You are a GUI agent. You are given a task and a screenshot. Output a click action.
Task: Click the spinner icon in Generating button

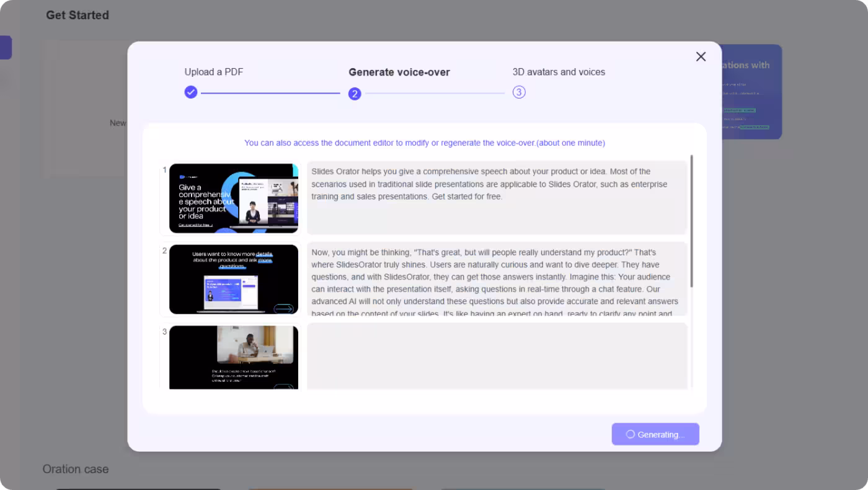(630, 434)
